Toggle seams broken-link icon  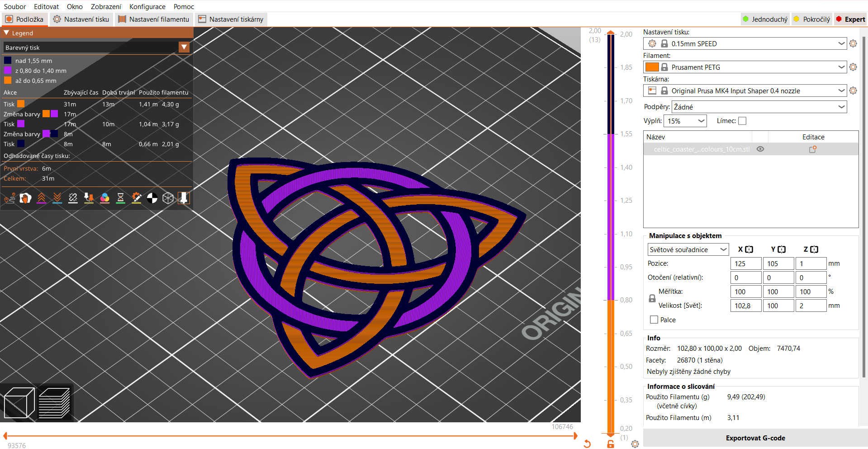click(x=73, y=198)
